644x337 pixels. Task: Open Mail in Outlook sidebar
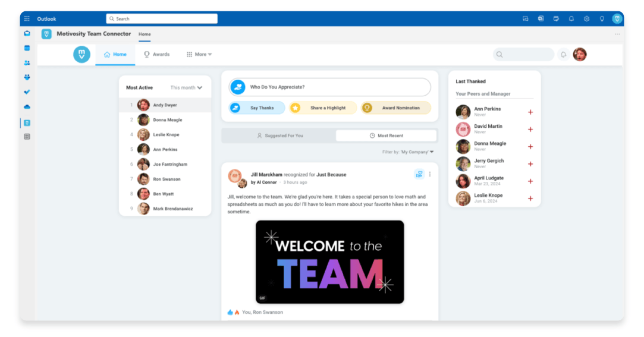(27, 33)
